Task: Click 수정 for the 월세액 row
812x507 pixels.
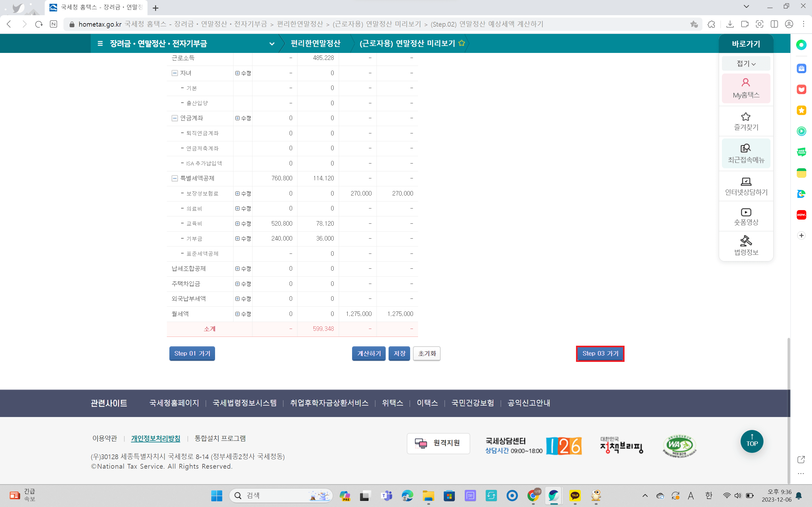Action: click(x=243, y=314)
